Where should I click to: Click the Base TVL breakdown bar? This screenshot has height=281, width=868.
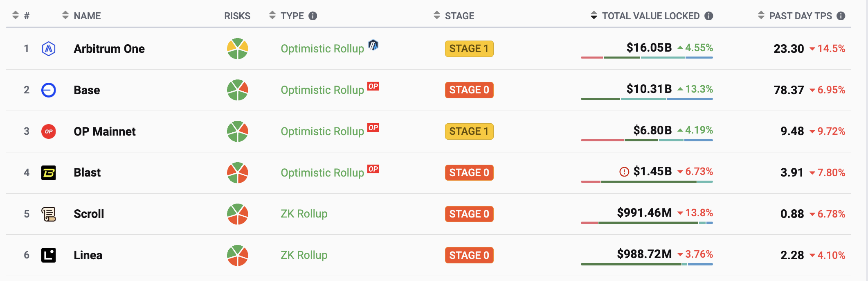click(647, 99)
